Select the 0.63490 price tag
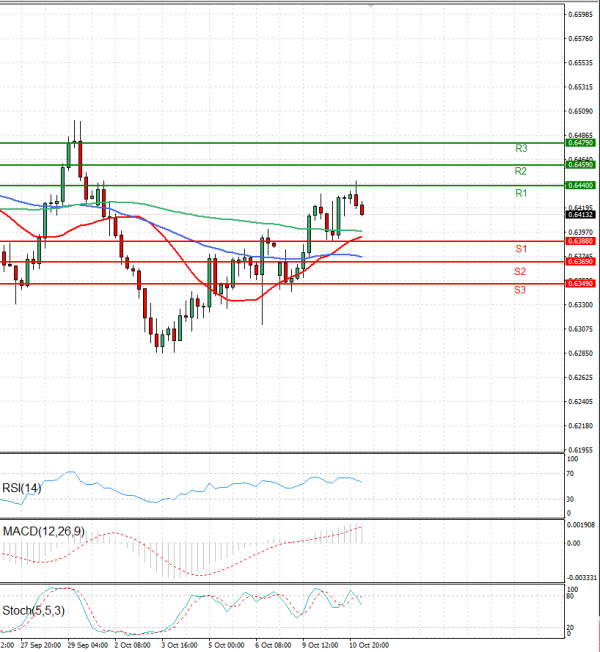 click(x=580, y=284)
